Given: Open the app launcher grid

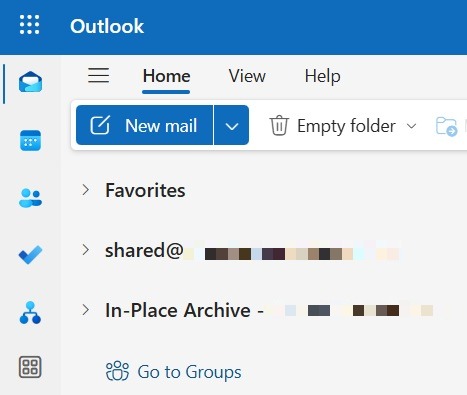Looking at the screenshot, I should pos(29,25).
